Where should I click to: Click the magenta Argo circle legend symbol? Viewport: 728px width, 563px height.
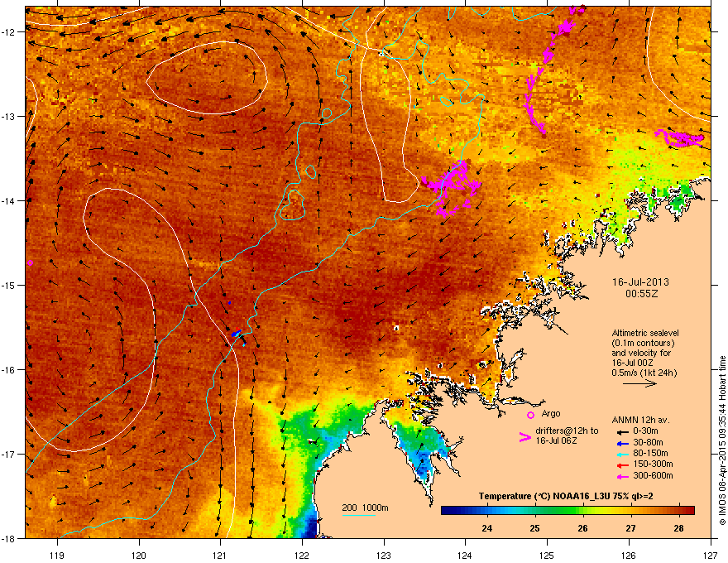click(x=530, y=415)
